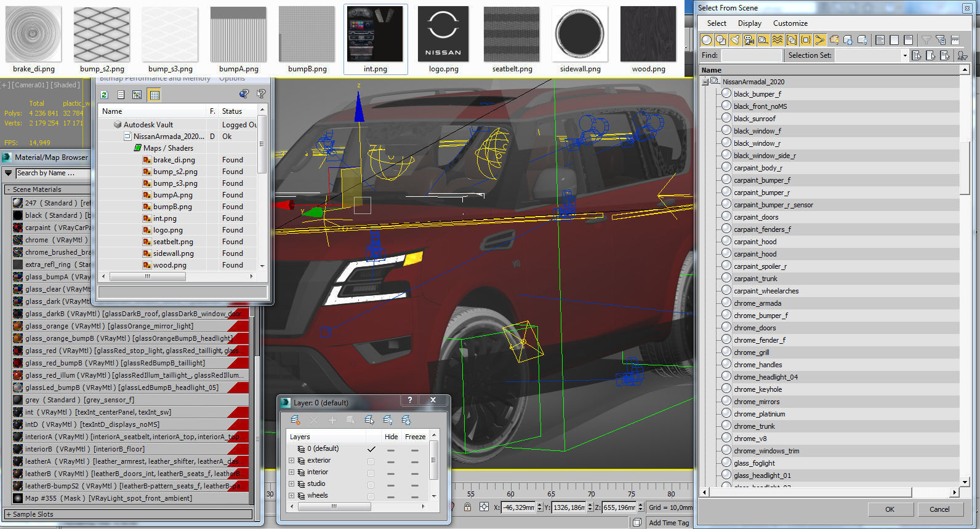
Task: Click the Status column header in Asset Tracking
Action: 238,111
